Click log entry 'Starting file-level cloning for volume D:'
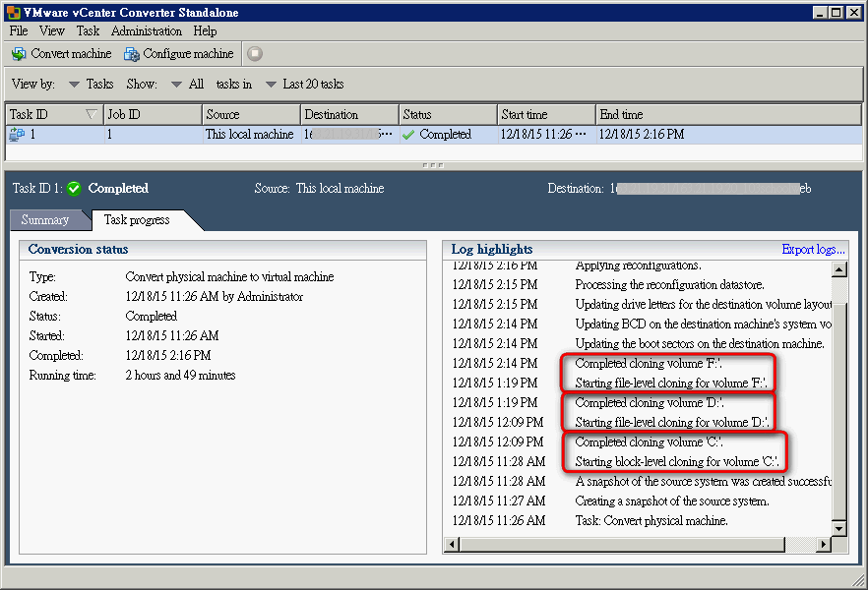868x590 pixels. 672,423
